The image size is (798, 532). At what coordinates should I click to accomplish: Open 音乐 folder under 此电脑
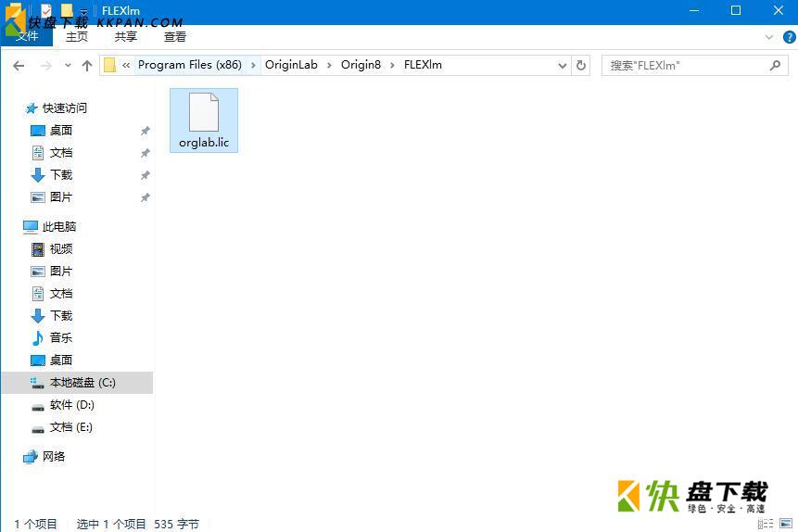point(61,337)
